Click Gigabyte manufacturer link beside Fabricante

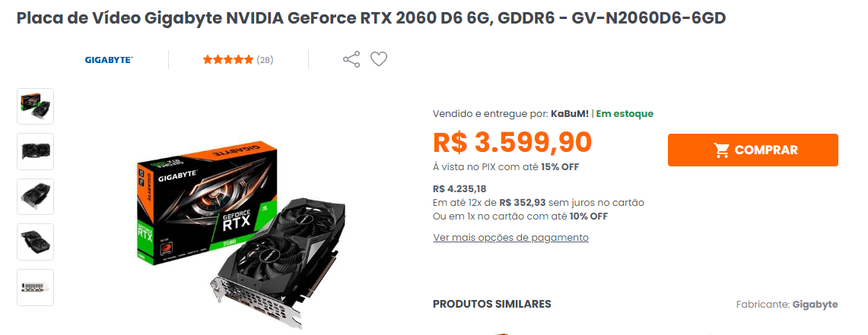(x=815, y=305)
